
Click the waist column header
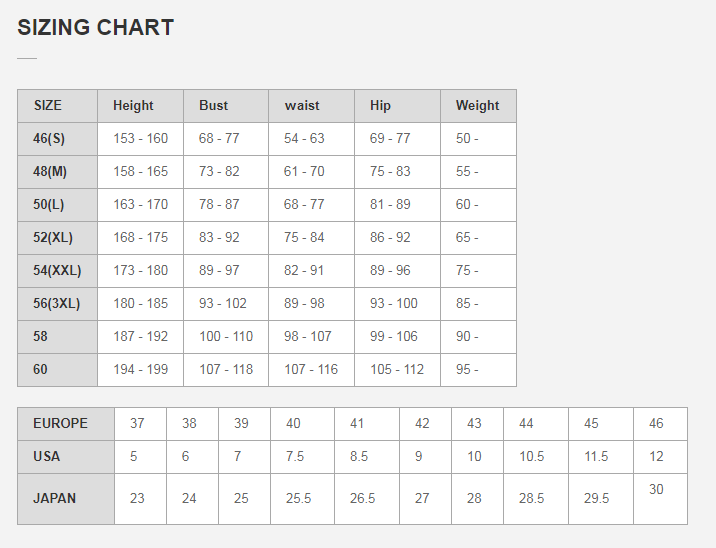tap(302, 105)
